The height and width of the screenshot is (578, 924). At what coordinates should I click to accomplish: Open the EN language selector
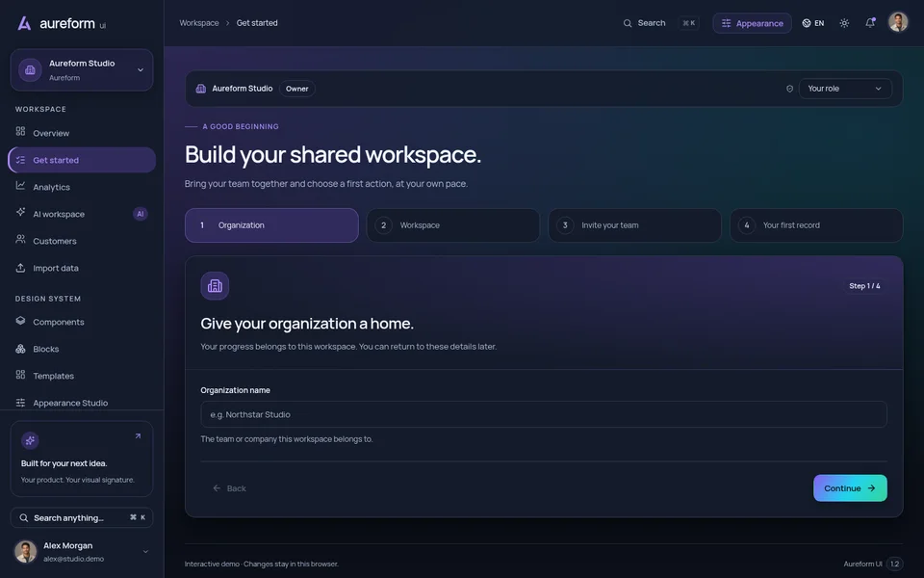813,23
